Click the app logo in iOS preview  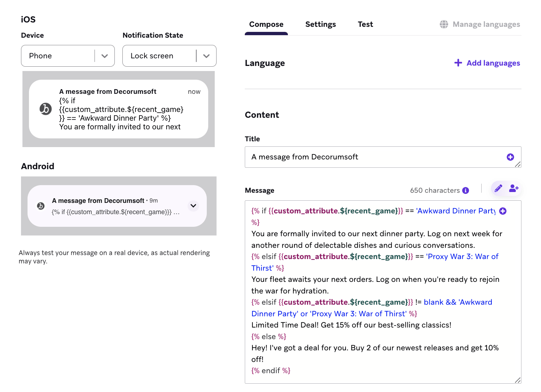[46, 109]
